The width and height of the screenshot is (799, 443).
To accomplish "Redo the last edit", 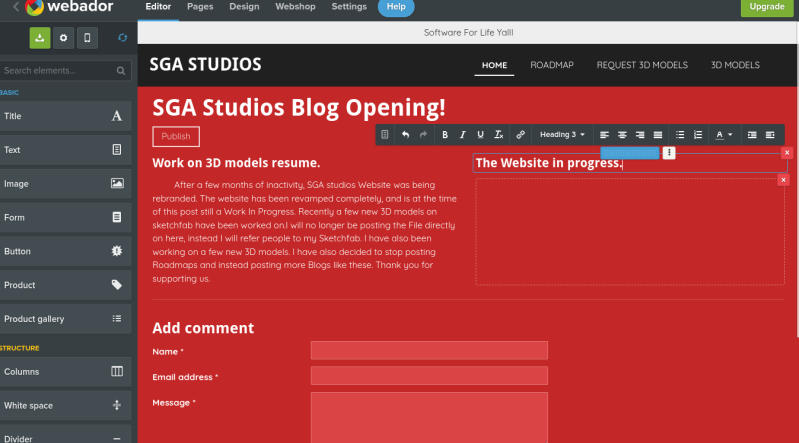I will click(423, 135).
